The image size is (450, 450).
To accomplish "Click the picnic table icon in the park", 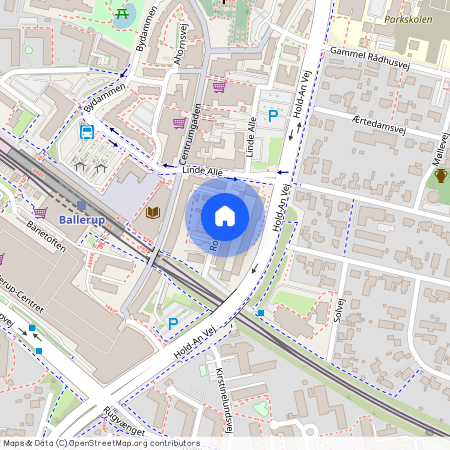I will (122, 14).
